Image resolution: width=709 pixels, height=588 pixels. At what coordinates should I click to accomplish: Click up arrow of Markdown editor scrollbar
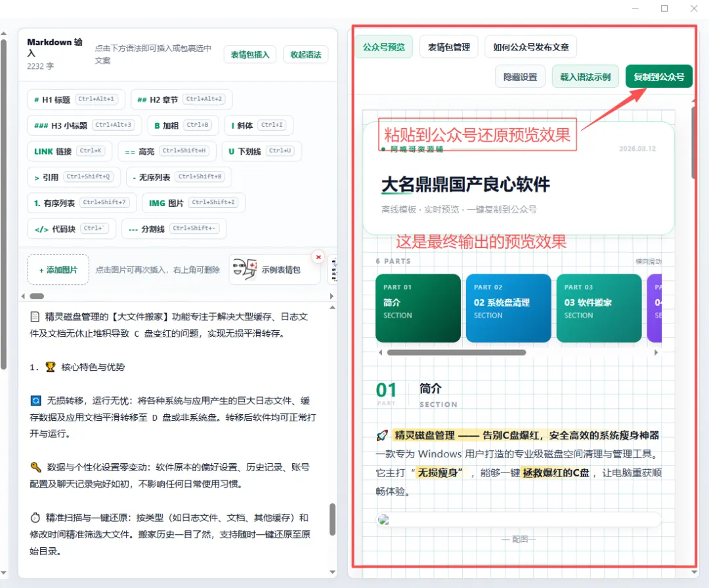click(x=332, y=308)
